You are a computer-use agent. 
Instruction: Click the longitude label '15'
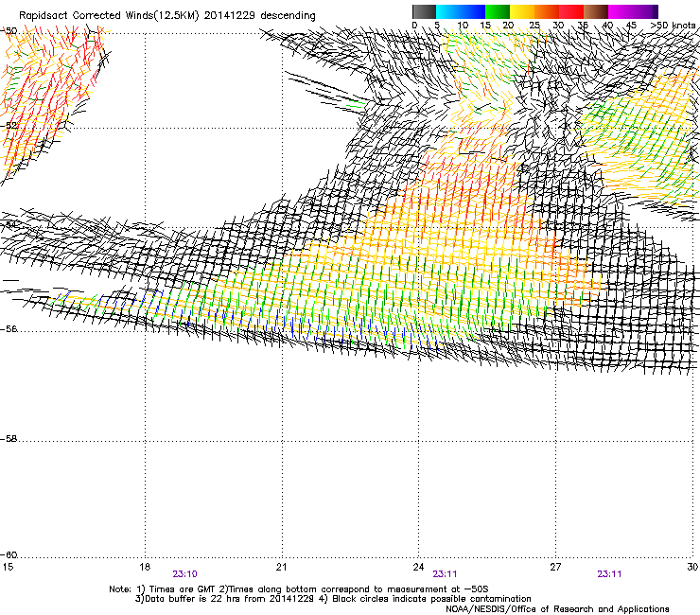pos(8,567)
